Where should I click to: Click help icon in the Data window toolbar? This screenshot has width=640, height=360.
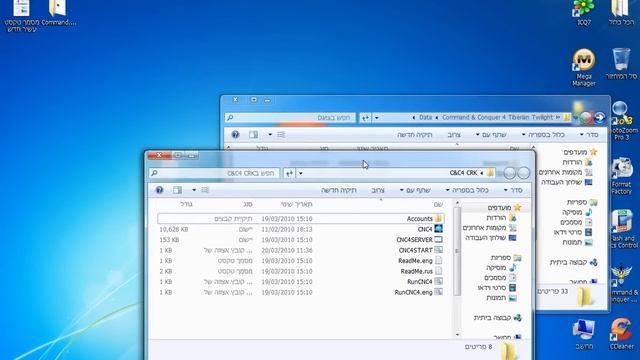(x=236, y=134)
